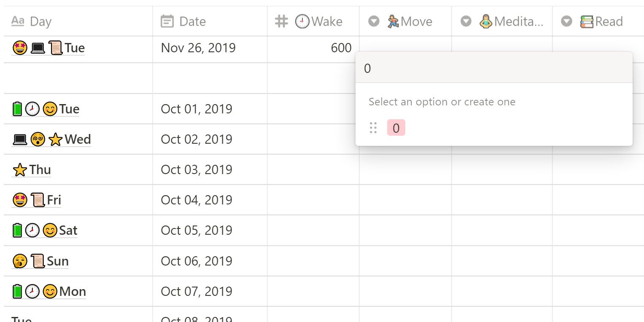Open the Meditate column select dropdown arrow
This screenshot has width=644, height=322.
click(466, 21)
